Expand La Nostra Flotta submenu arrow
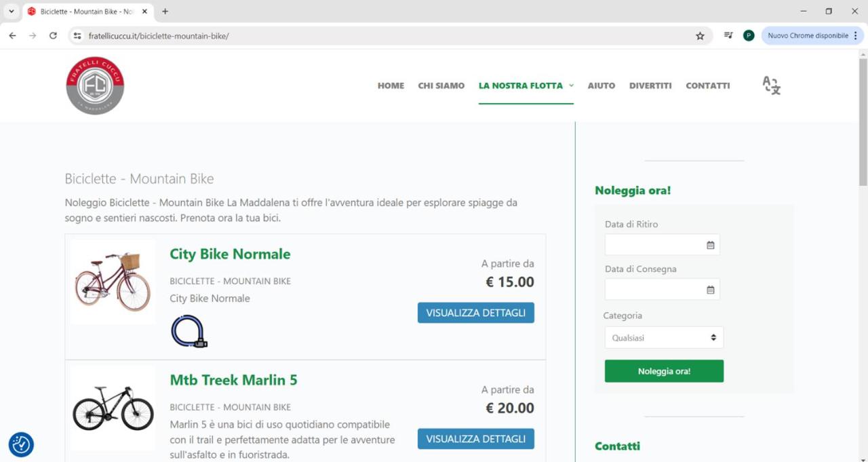The height and width of the screenshot is (462, 868). click(571, 85)
